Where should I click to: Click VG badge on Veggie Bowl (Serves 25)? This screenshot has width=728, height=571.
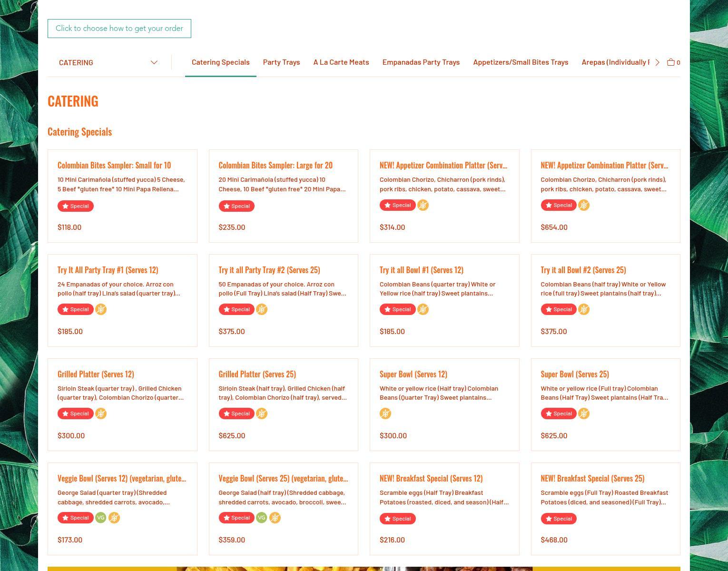click(x=261, y=518)
